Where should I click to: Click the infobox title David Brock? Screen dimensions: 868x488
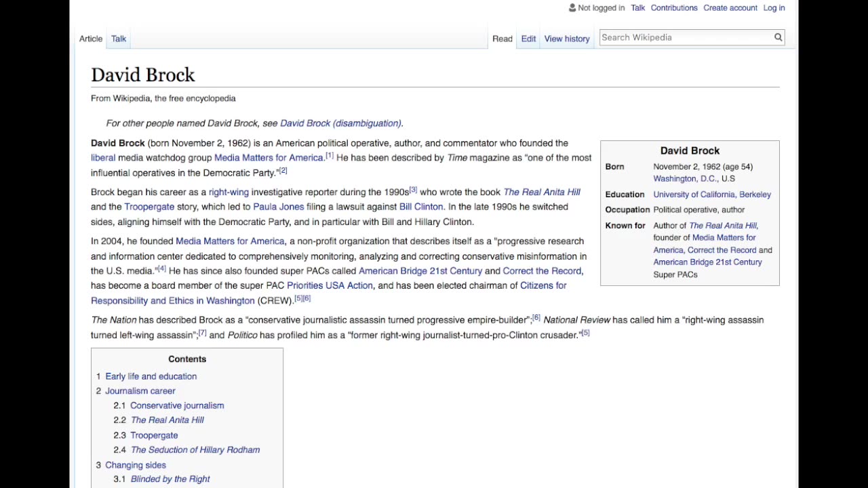tap(690, 150)
